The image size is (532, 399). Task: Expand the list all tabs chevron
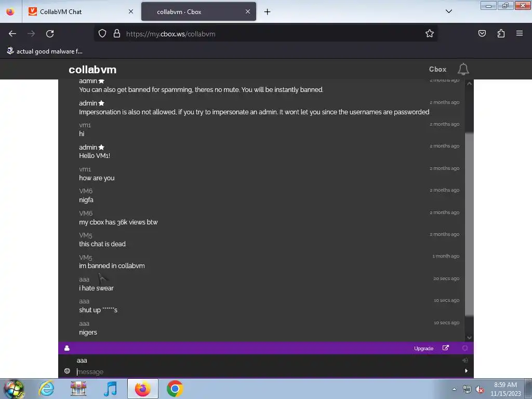[448, 11]
